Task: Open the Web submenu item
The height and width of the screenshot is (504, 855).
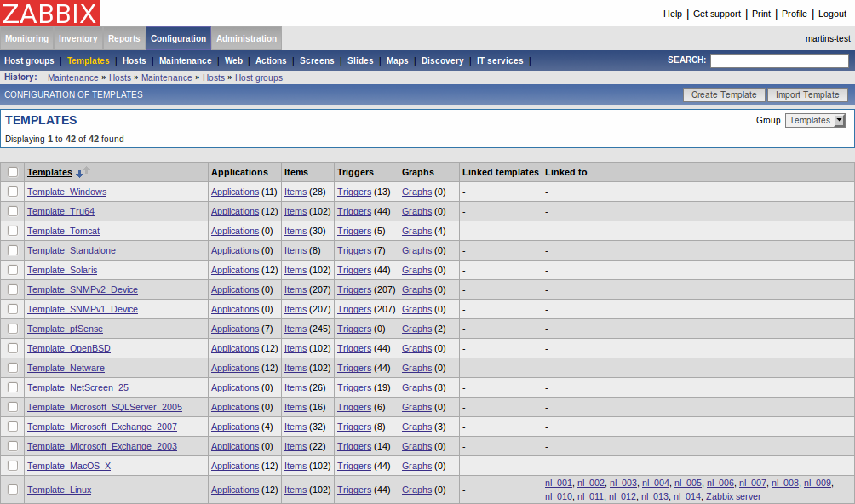Action: pyautogui.click(x=233, y=61)
